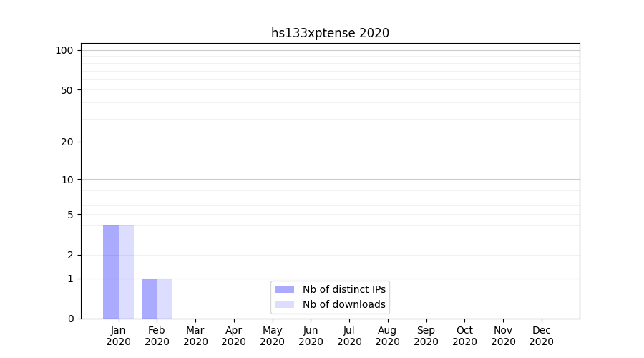Screen dimensions: 644x358
Task: Select the Nb of downloads legend label
Action: [344, 304]
